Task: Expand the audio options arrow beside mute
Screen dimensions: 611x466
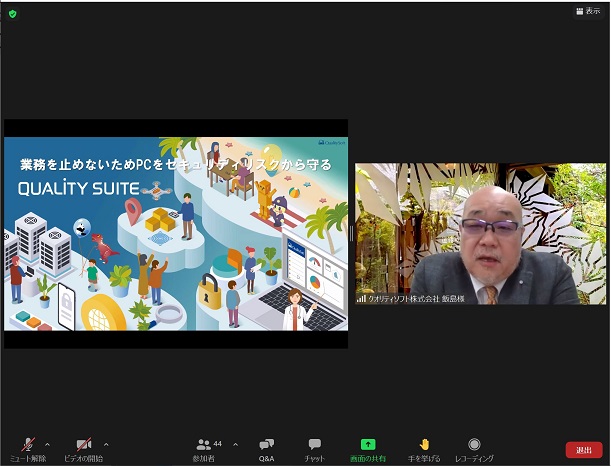Action: click(x=48, y=444)
